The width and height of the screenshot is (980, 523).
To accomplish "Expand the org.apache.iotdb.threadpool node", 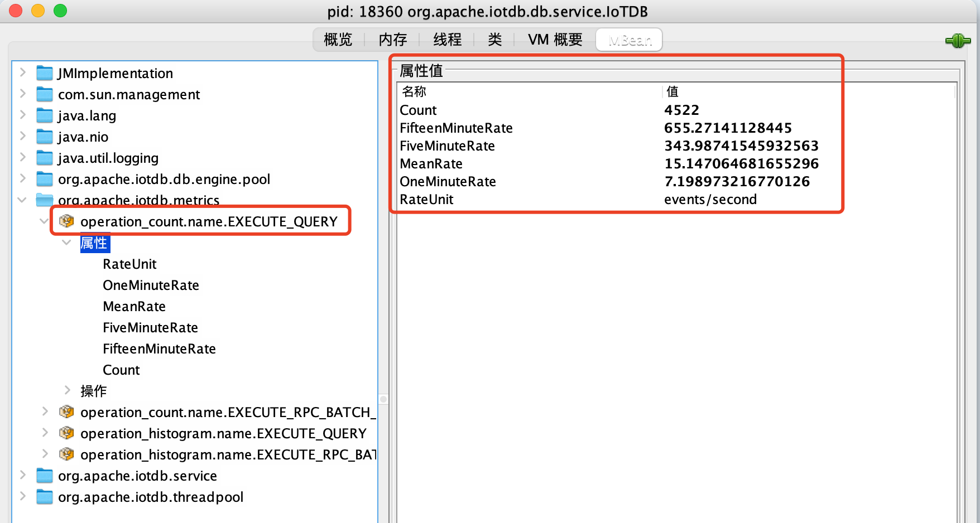I will click(x=22, y=496).
